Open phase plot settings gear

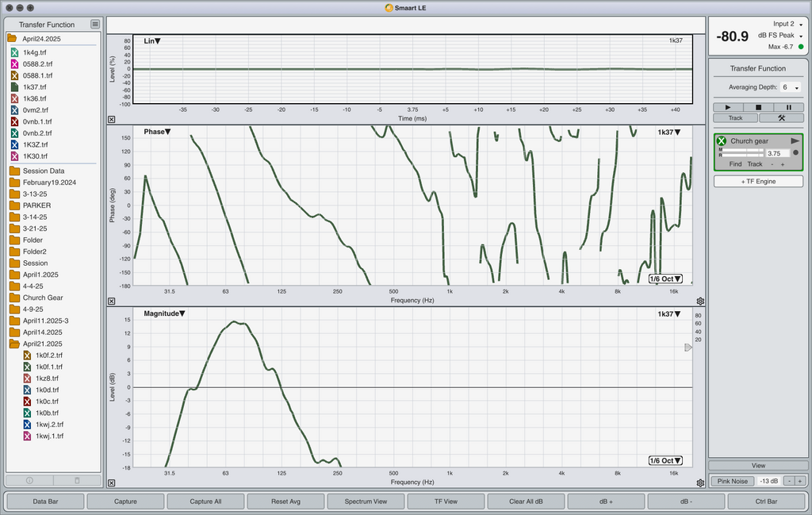click(700, 301)
